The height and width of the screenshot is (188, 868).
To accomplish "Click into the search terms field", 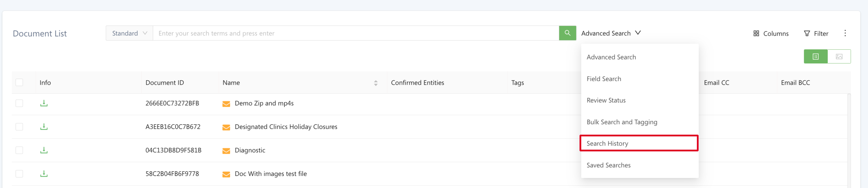I will (355, 33).
